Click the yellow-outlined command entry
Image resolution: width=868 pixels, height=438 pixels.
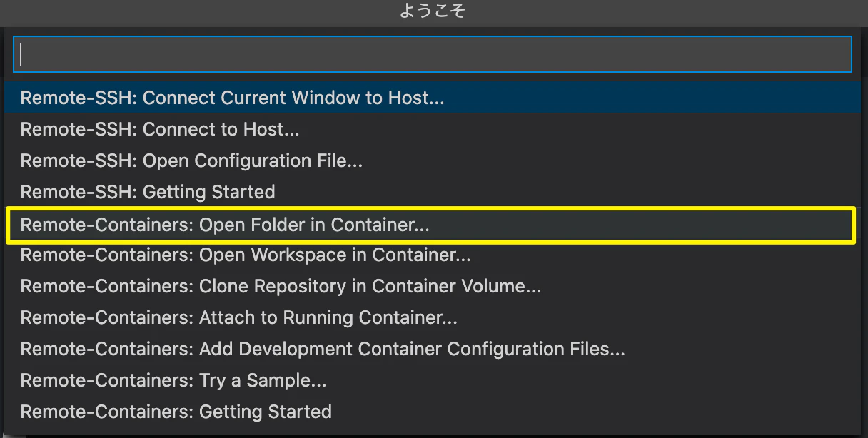coord(430,225)
